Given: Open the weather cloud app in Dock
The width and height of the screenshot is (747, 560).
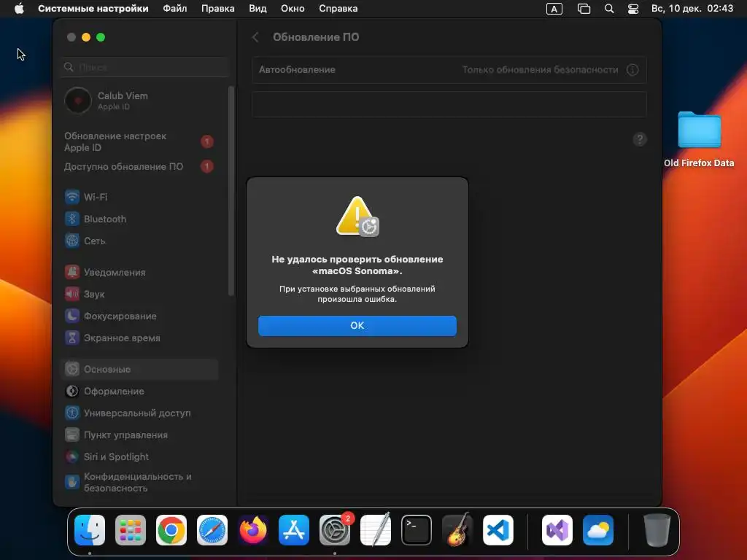Looking at the screenshot, I should [598, 530].
